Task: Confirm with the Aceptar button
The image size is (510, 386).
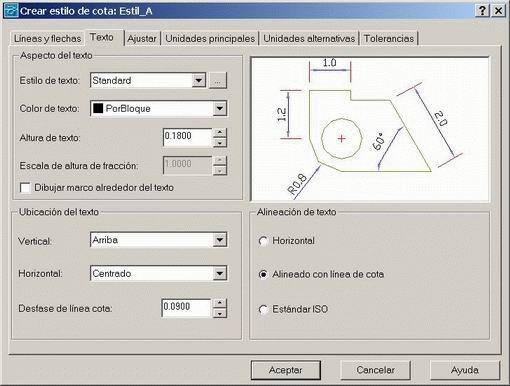Action: point(286,370)
